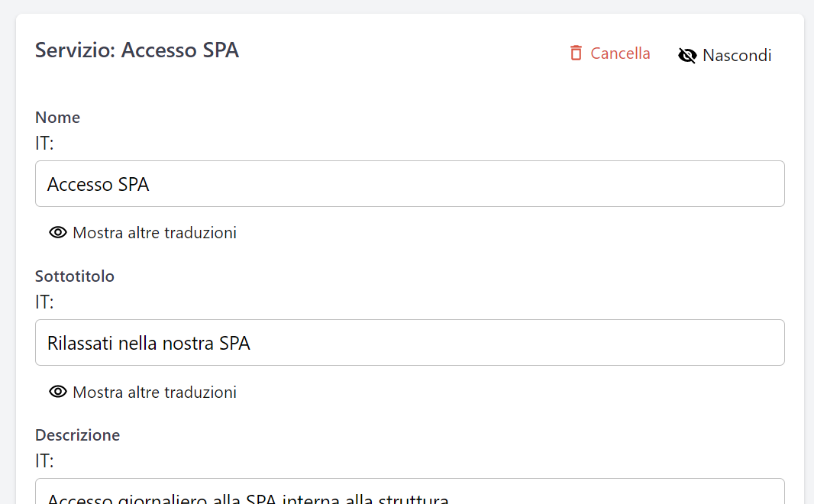Click the Nome field label
The width and height of the screenshot is (814, 504).
coord(57,118)
